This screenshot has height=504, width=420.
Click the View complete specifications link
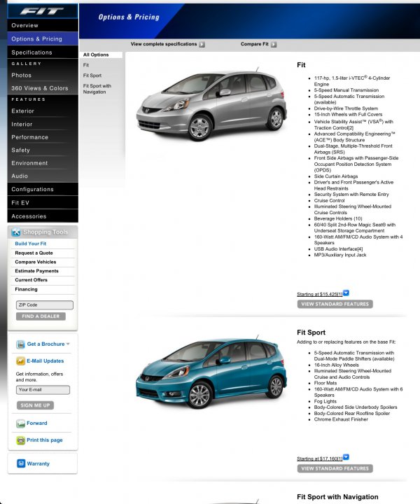[x=164, y=44]
